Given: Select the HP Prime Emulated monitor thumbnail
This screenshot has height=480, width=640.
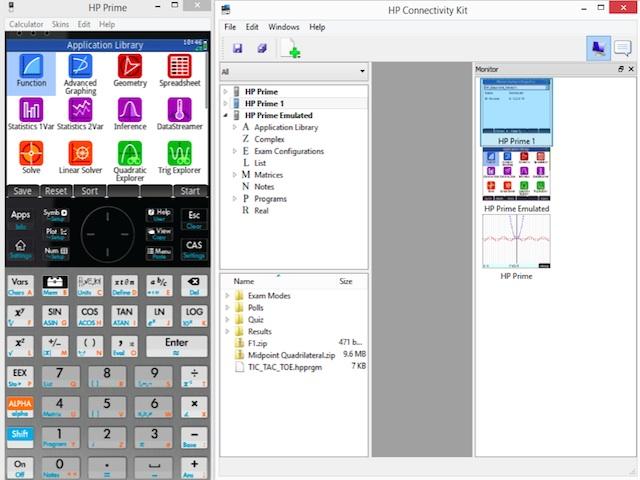Looking at the screenshot, I should tap(516, 180).
